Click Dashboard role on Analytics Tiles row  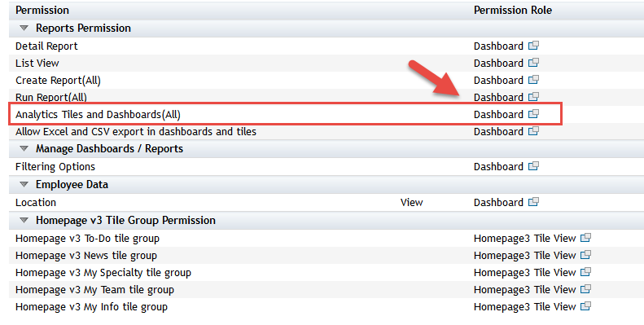pos(498,114)
